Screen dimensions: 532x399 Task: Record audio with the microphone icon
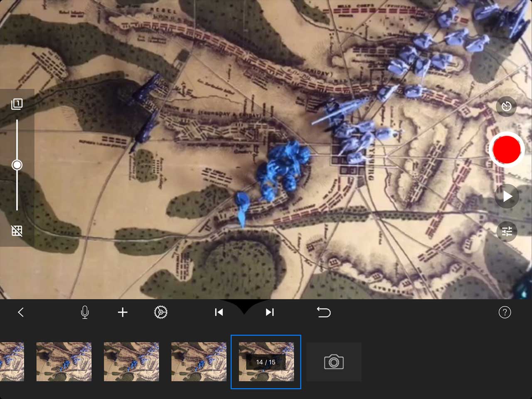[x=85, y=312]
